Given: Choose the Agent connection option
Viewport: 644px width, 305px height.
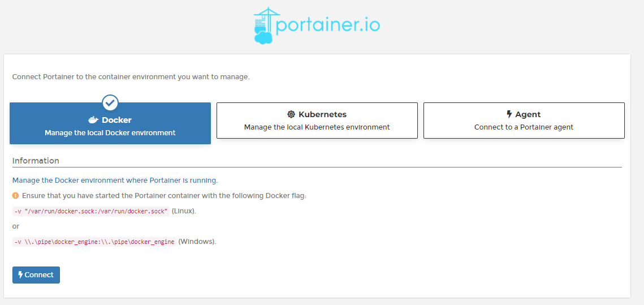Looking at the screenshot, I should pyautogui.click(x=524, y=121).
